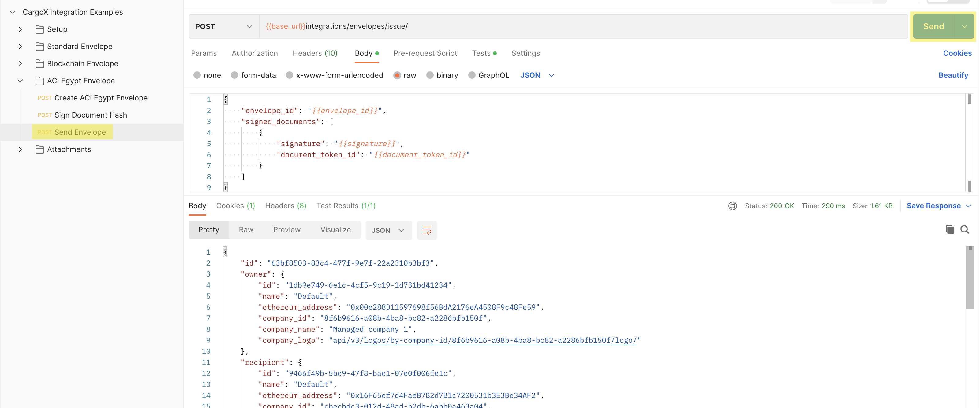Screen dimensions: 980x408
Task: Click the search response magnifier icon
Action: [x=964, y=229]
